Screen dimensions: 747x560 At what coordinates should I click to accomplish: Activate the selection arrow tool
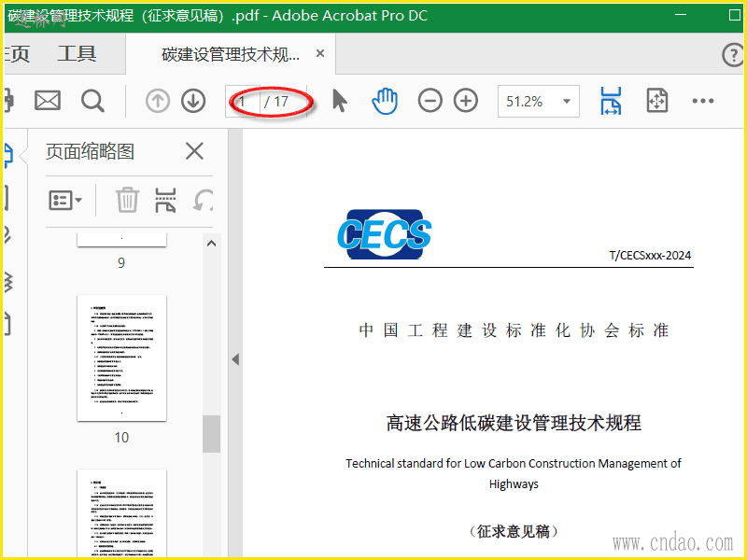pos(339,101)
